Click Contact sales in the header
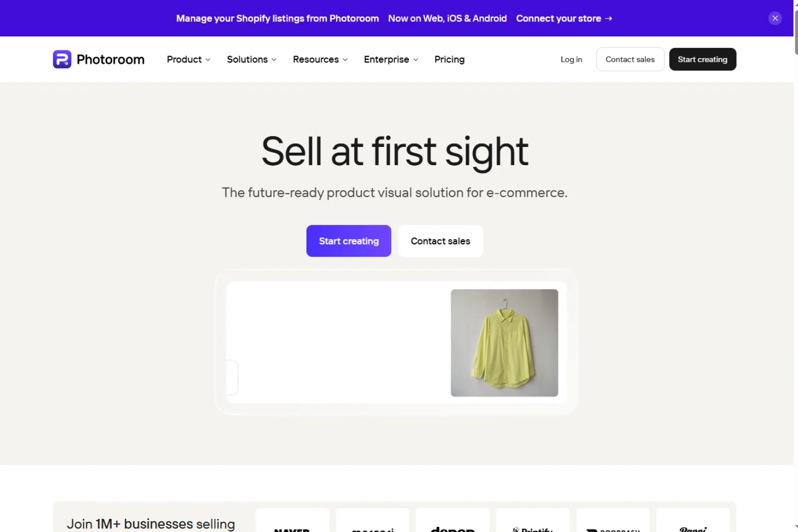 [630, 59]
